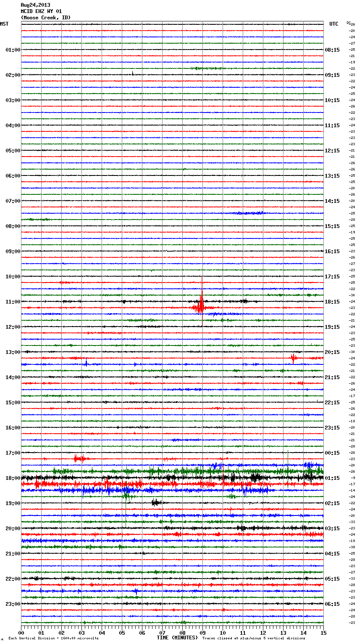The height and width of the screenshot is (644, 357).
Task: Click minute 07 on the bottom axis
Action: point(162,633)
